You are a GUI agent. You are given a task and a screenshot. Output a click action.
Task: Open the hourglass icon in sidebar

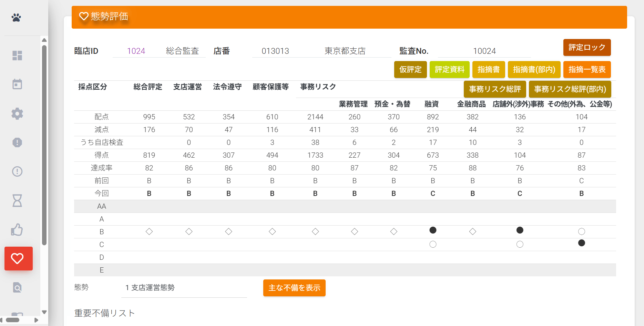pos(17,200)
